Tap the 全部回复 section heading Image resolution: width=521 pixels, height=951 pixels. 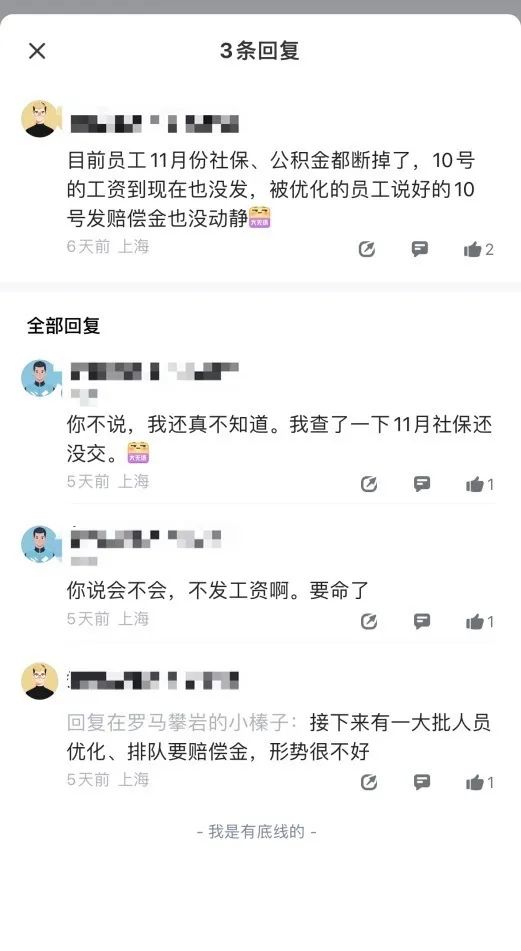64,326
